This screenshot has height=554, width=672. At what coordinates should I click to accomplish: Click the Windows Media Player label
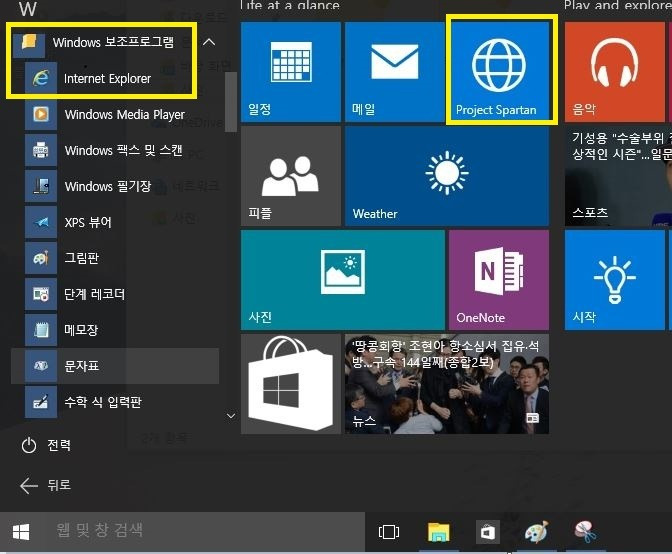(125, 115)
